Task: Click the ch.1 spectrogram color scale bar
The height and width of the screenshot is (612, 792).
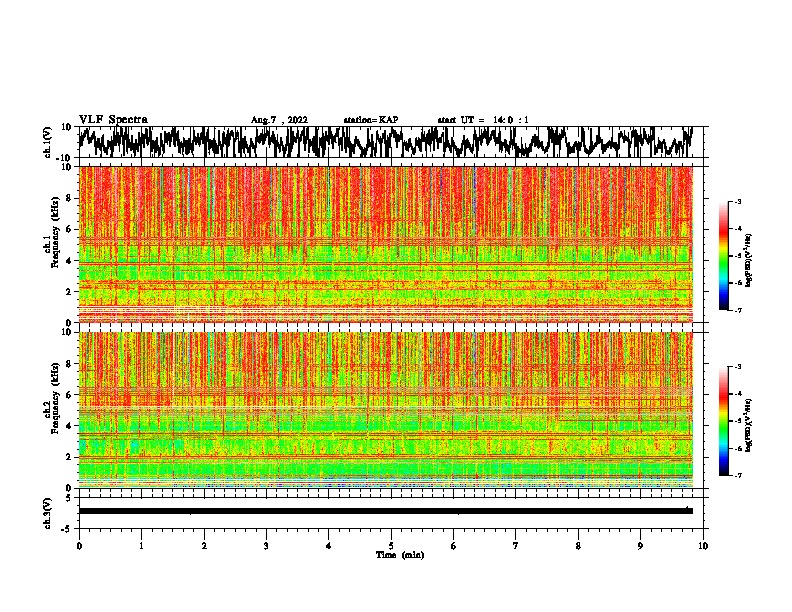Action: (x=723, y=256)
